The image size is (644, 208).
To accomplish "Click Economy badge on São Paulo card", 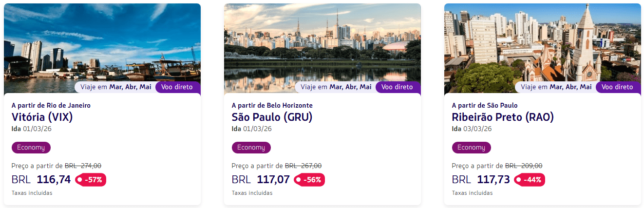I will 251,148.
